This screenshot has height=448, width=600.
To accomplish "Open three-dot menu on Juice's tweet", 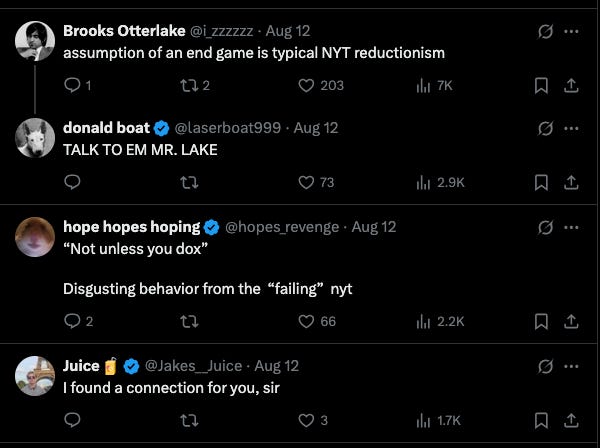I will coord(571,367).
